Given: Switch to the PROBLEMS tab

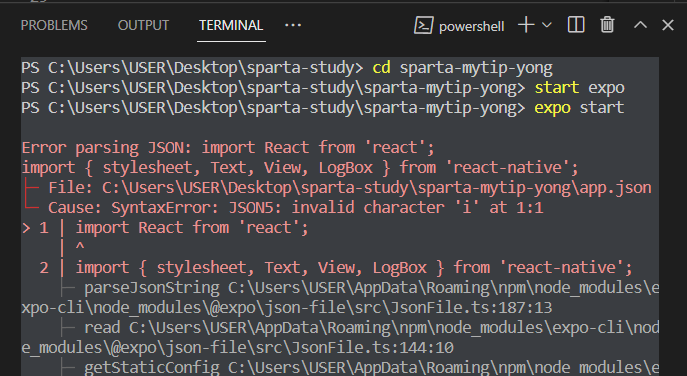Looking at the screenshot, I should [54, 25].
